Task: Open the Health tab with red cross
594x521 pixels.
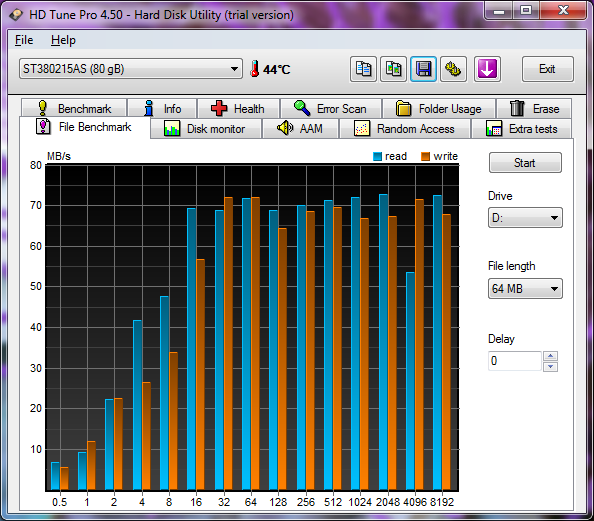Action: click(x=238, y=108)
